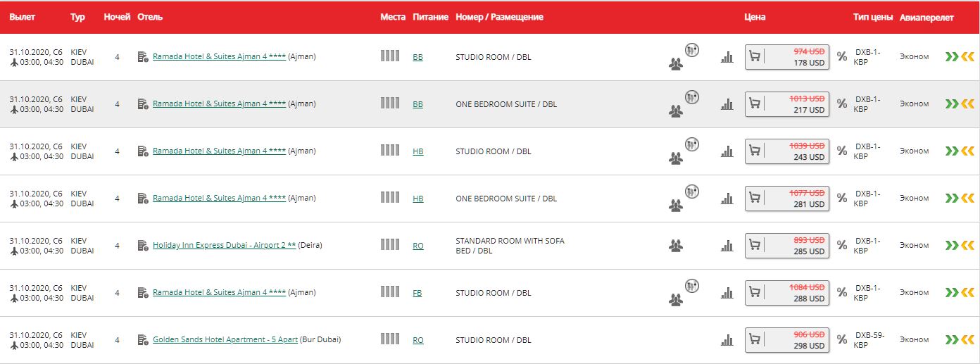Add the 298 USD offer to cart
Viewport: 980px width, 364px height.
755,339
